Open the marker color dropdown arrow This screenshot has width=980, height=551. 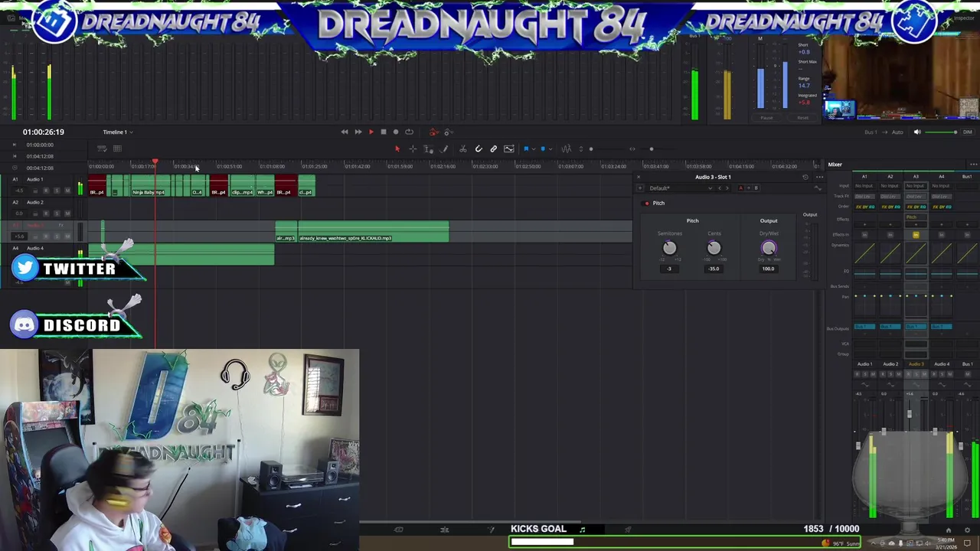pos(550,149)
